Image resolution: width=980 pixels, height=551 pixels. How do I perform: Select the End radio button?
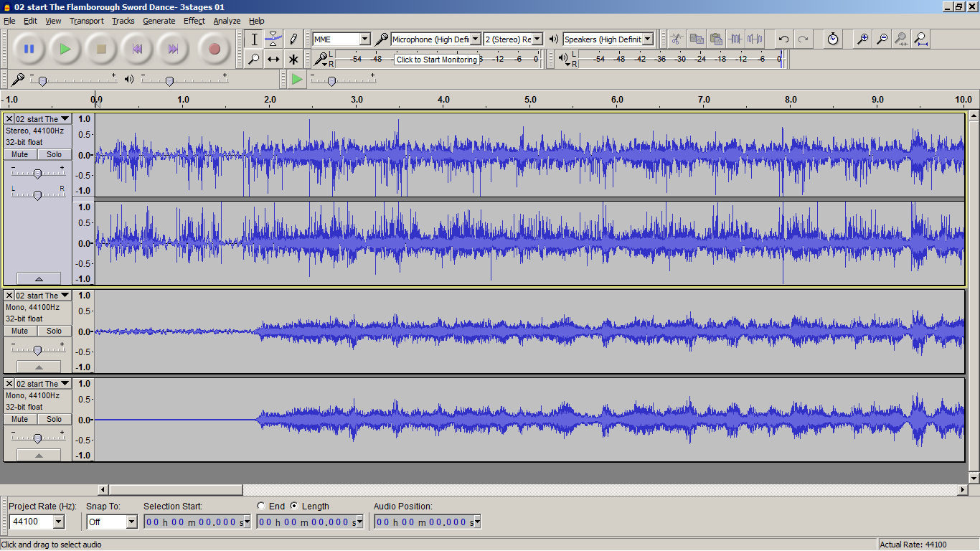click(x=261, y=507)
